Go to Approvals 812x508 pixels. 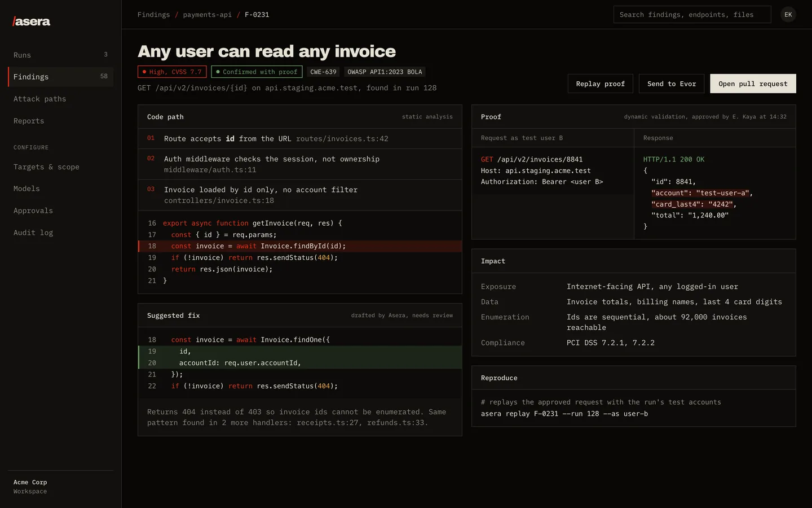(60, 211)
